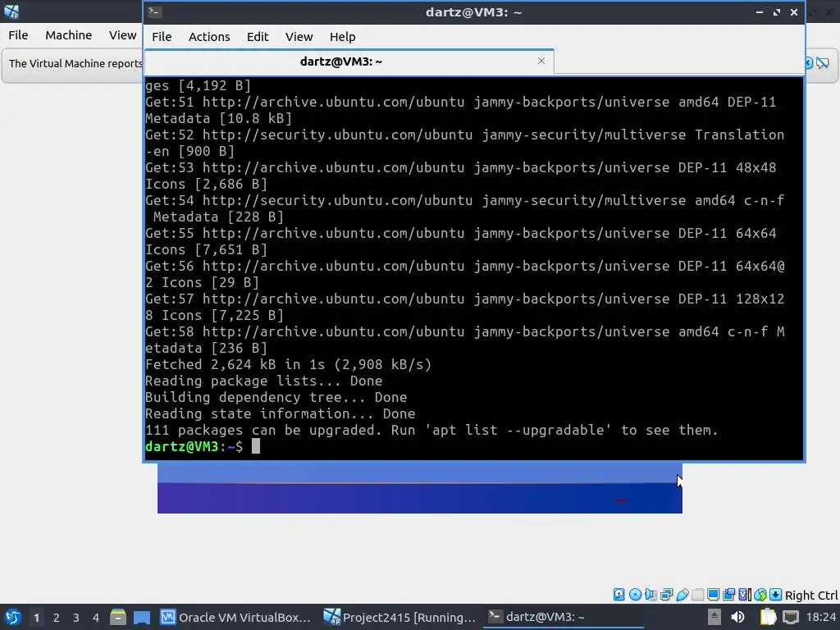Click the 'Reading package lists... Done' line
Image resolution: width=840 pixels, height=630 pixels.
click(x=263, y=381)
